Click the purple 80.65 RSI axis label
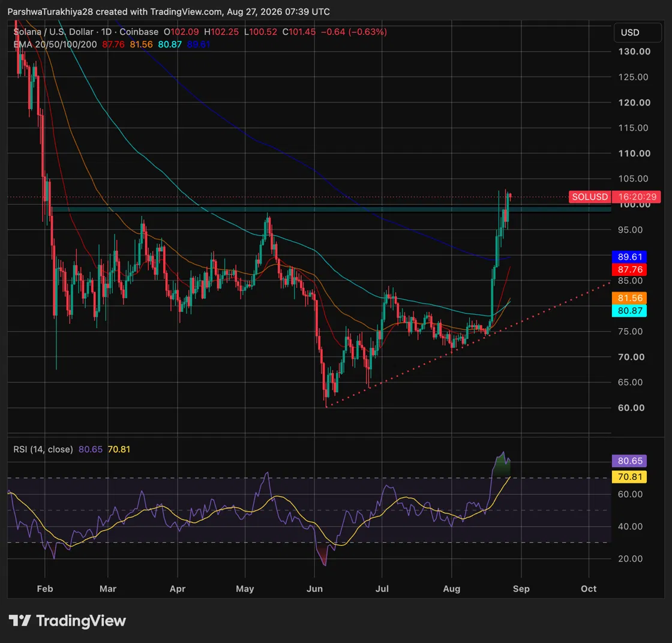The width and height of the screenshot is (672, 643). tap(629, 461)
